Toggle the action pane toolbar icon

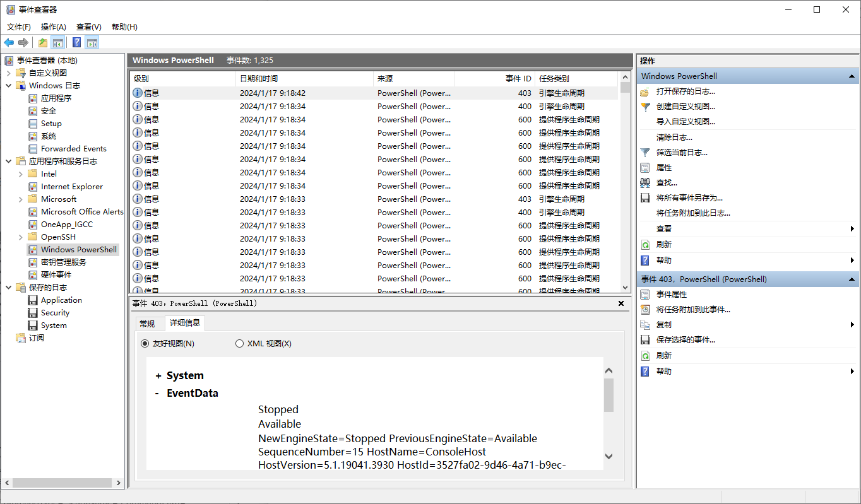click(92, 42)
